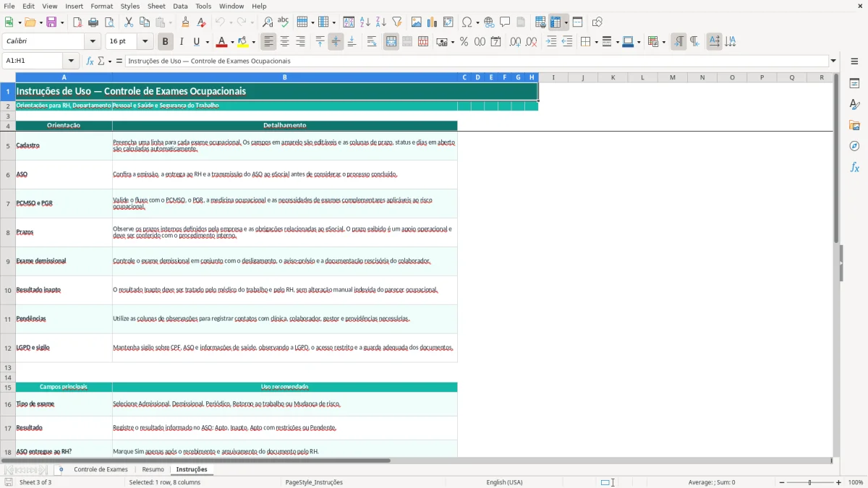Click the Save document icon
This screenshot has height=488, width=868.
coord(51,22)
